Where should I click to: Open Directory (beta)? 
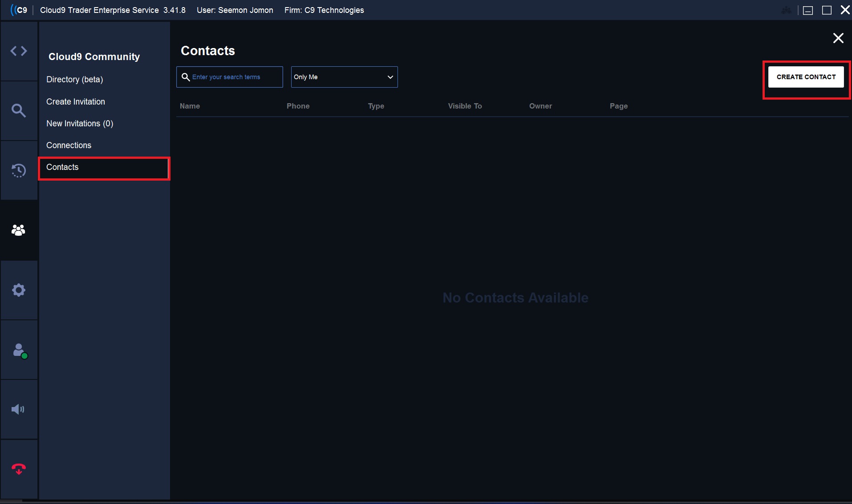[x=75, y=80]
